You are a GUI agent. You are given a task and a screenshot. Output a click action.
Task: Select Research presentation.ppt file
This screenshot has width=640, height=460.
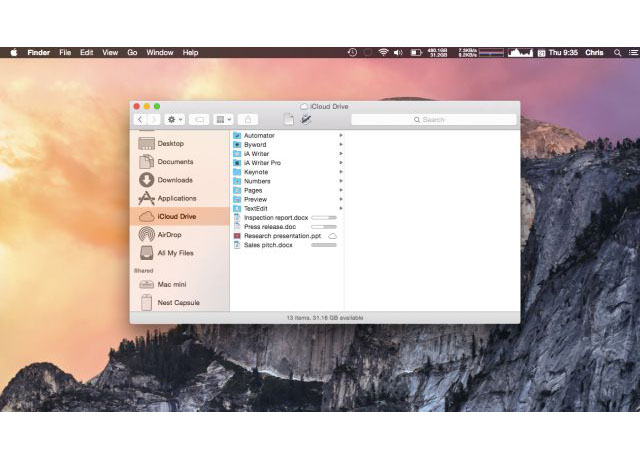[x=288, y=236]
